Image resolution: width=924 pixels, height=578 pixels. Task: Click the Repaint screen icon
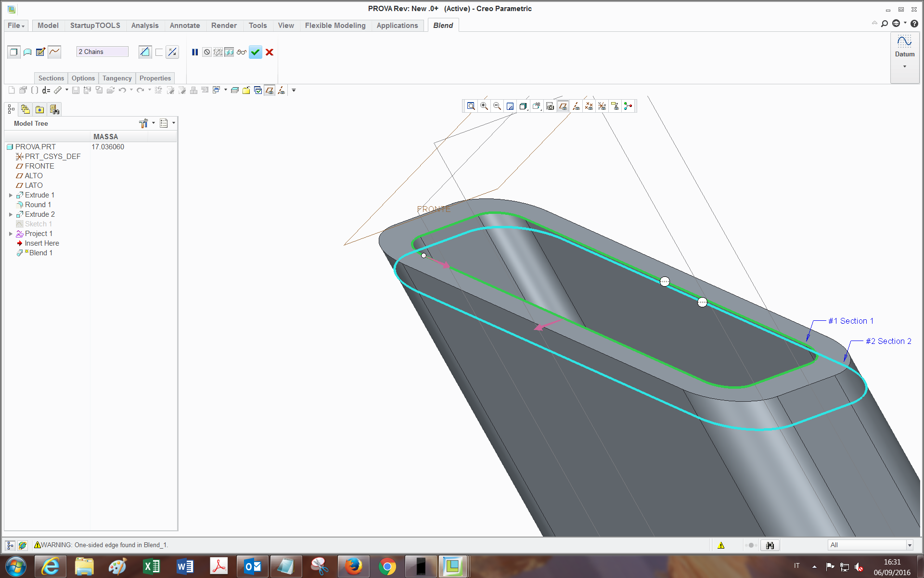[x=510, y=106]
